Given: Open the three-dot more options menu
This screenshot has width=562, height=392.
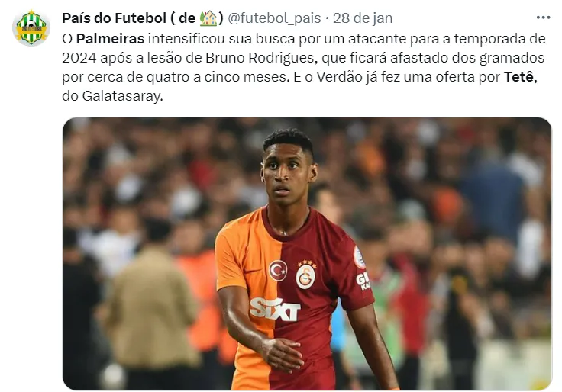Looking at the screenshot, I should [543, 18].
